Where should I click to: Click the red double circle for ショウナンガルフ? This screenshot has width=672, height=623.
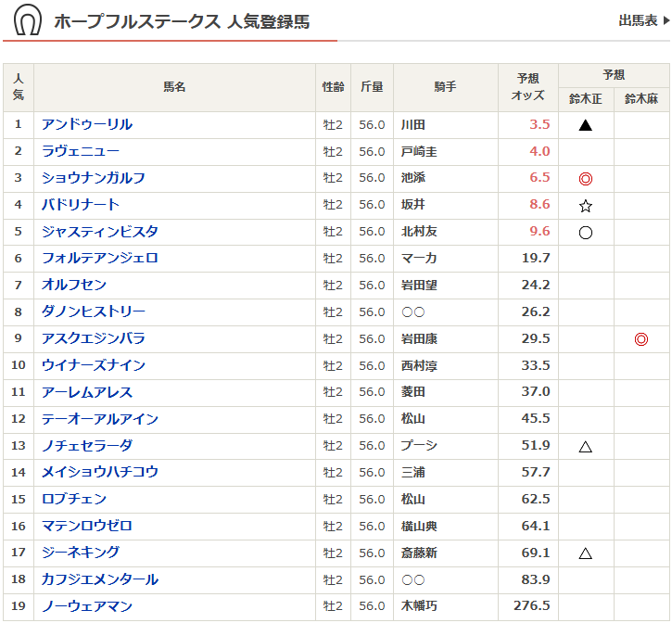click(x=585, y=179)
